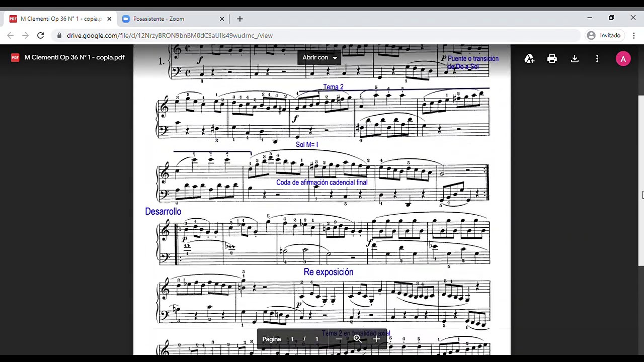Add file to Google Drive

(x=529, y=59)
